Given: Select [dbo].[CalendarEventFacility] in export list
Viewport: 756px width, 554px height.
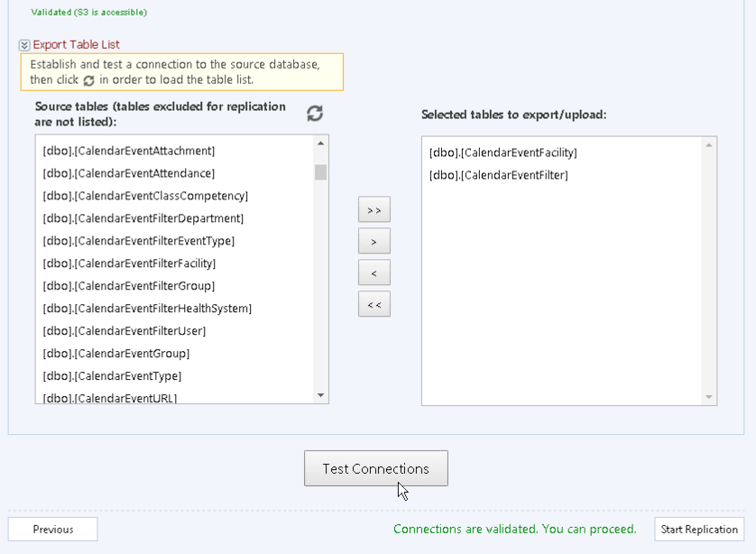Looking at the screenshot, I should pyautogui.click(x=505, y=152).
